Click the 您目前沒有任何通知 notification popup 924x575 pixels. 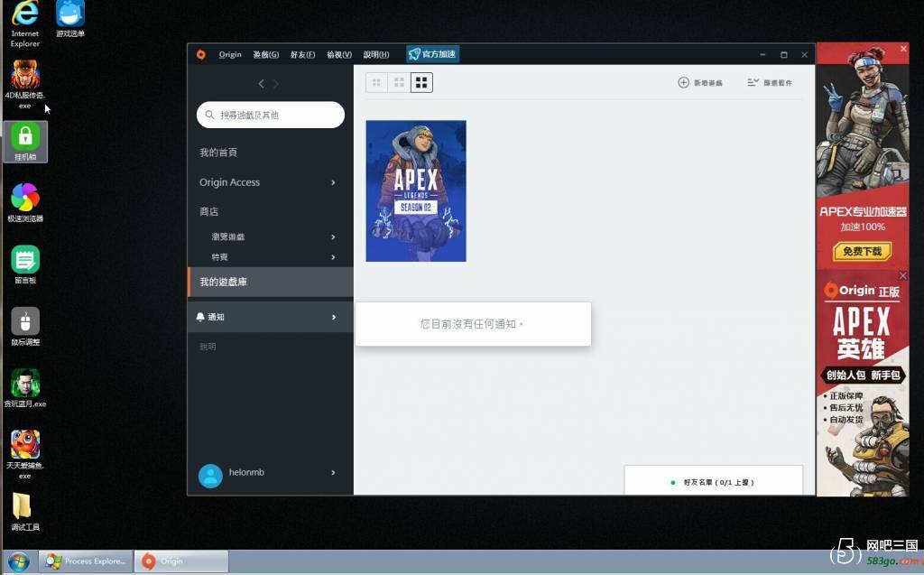pyautogui.click(x=473, y=324)
